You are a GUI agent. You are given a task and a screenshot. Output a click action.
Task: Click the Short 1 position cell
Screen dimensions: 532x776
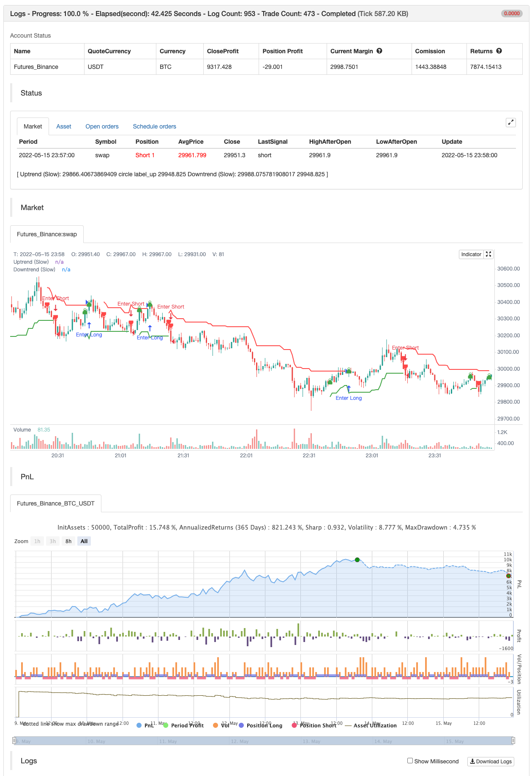tap(145, 155)
